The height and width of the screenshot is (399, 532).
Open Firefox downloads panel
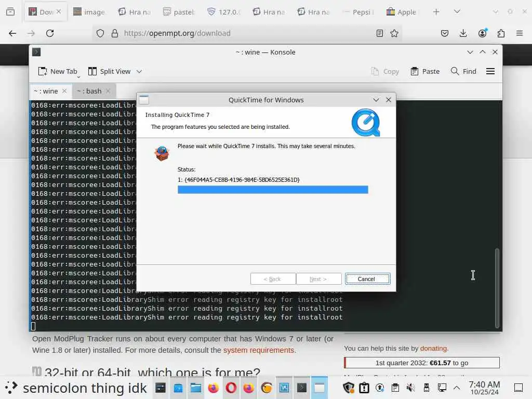pyautogui.click(x=463, y=33)
